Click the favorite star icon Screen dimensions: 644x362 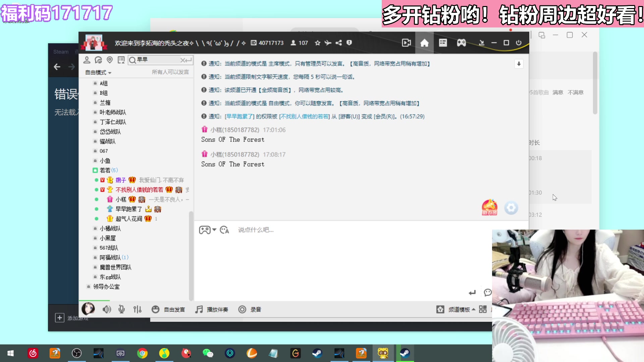317,43
